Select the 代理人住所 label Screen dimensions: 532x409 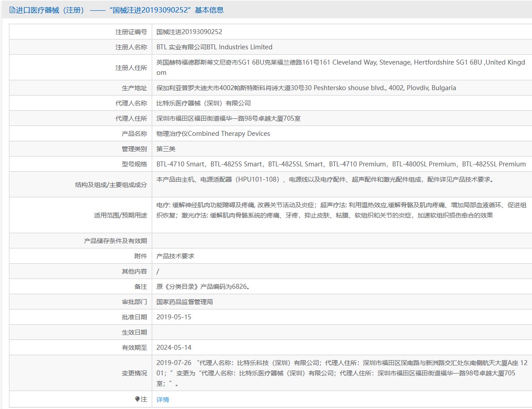pyautogui.click(x=131, y=118)
